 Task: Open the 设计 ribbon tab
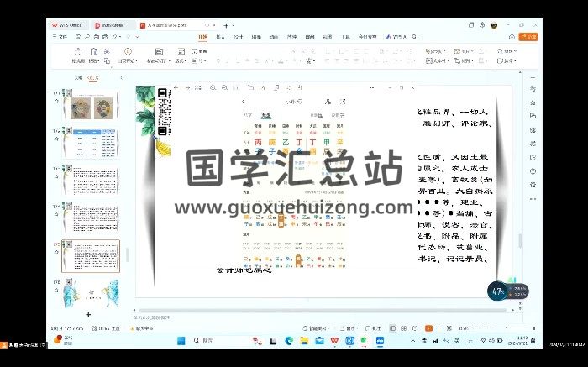(238, 37)
